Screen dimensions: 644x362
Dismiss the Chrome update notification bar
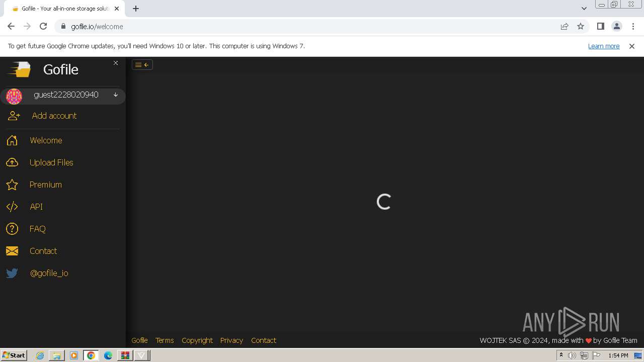[x=632, y=46]
